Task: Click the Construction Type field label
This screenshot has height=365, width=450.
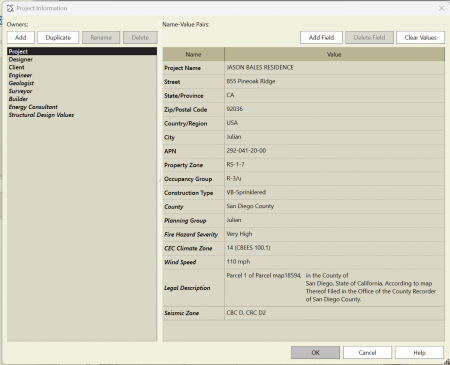Action: (189, 193)
